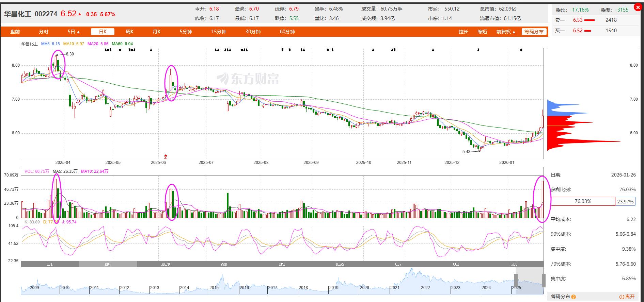644x302 pixels.
Task: Switch to the 15分钟 interval
Action: [x=219, y=32]
